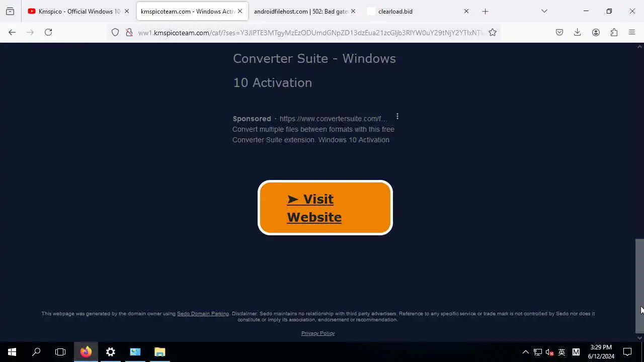
Task: Expand the list all tabs dropdown
Action: [544, 11]
